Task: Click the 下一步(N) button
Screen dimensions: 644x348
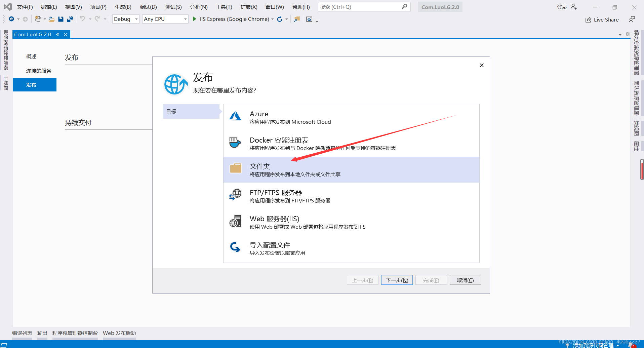Action: pyautogui.click(x=397, y=280)
